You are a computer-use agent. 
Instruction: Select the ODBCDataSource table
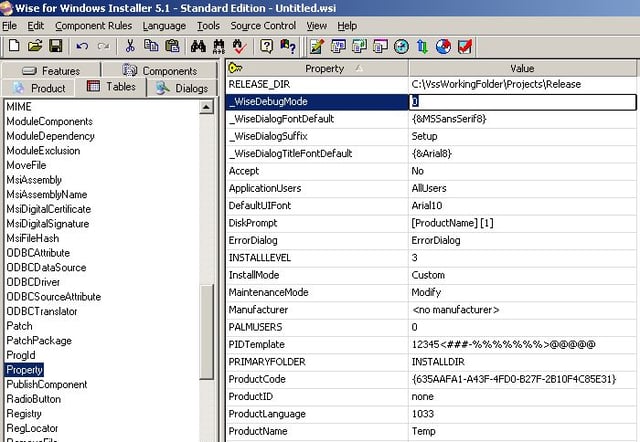(46, 267)
